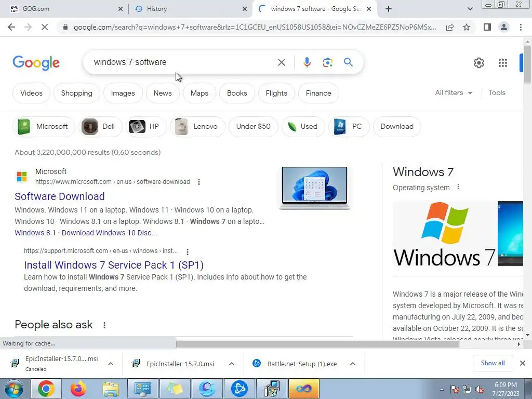Open more options for Software Download result

199,182
